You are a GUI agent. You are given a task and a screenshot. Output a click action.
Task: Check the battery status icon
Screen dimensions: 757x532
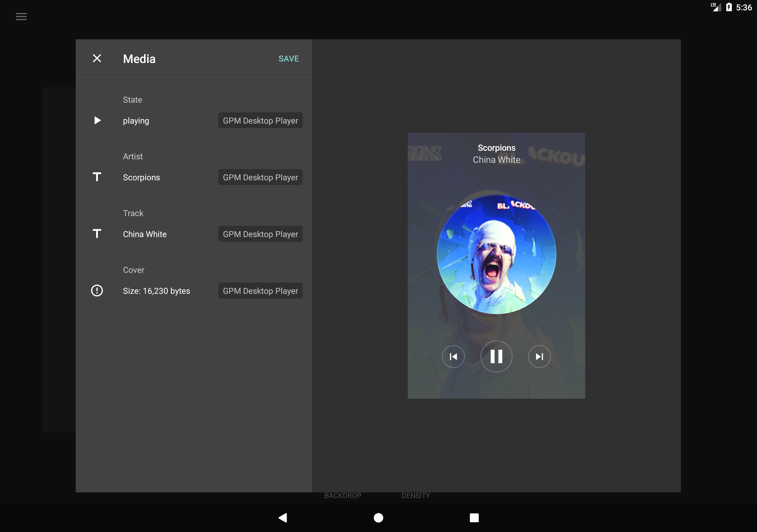pos(729,7)
